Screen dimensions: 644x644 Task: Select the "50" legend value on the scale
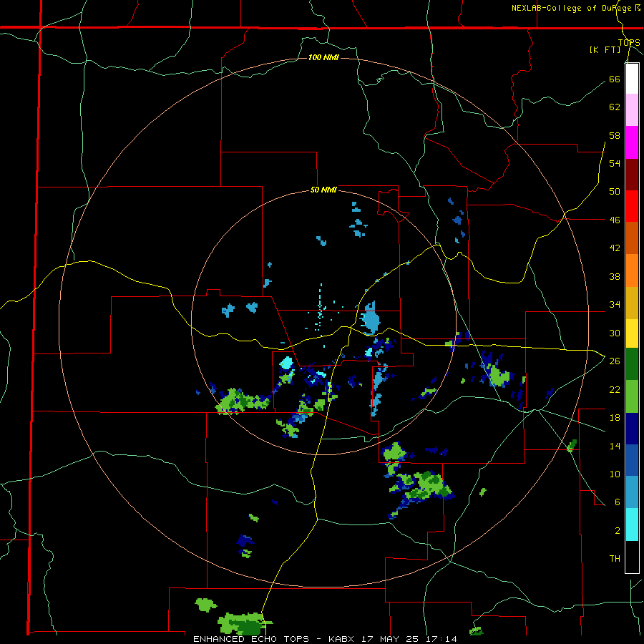pyautogui.click(x=615, y=192)
